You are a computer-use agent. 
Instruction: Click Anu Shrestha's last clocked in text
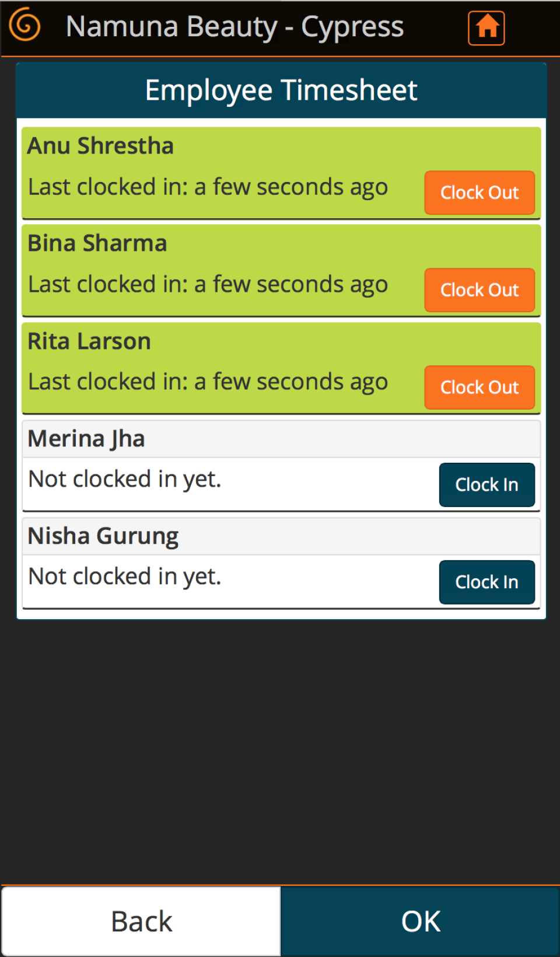[208, 187]
